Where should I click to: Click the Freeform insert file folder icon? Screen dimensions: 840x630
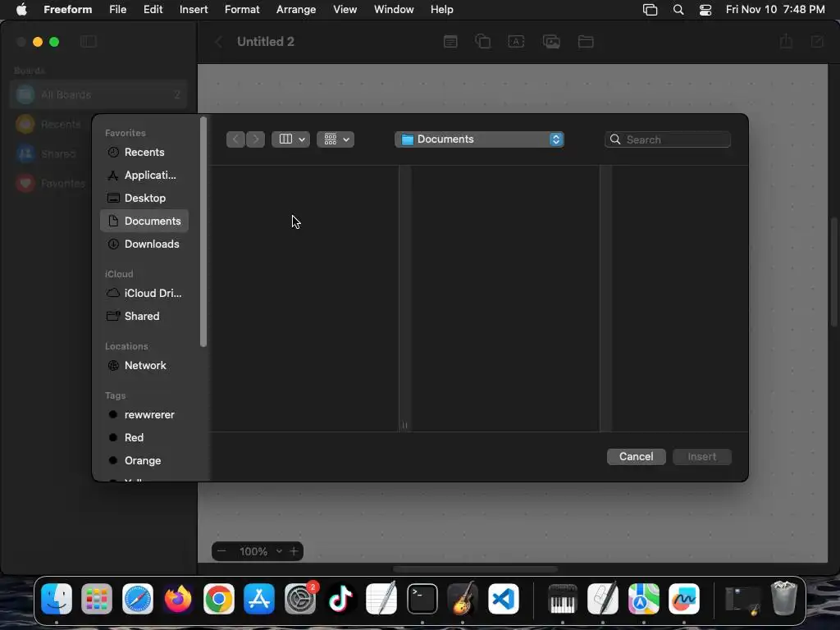[x=586, y=41]
